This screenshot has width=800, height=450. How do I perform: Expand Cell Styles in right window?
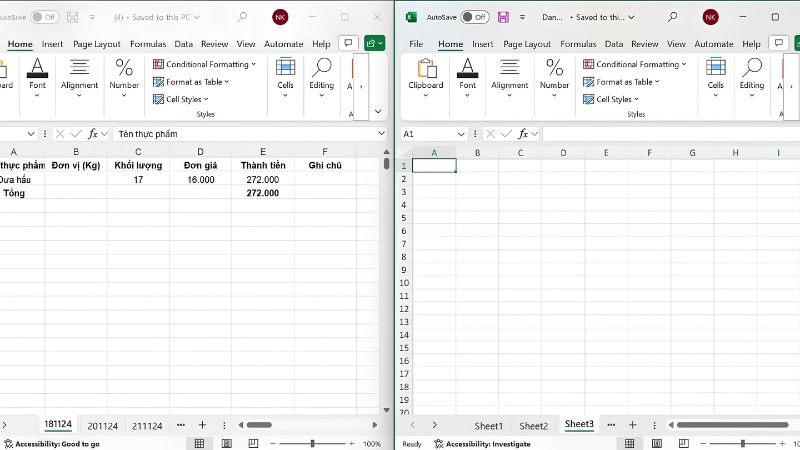point(611,99)
